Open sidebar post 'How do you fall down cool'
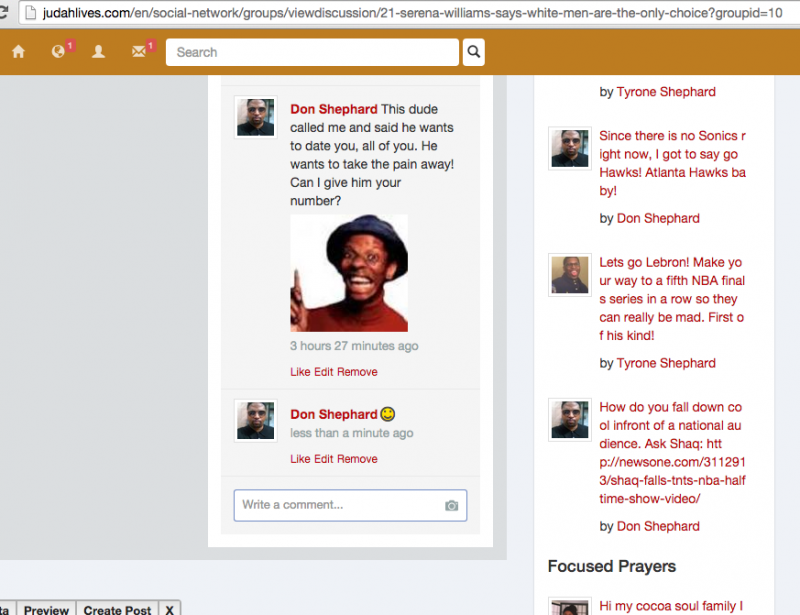The height and width of the screenshot is (615, 800). [x=672, y=453]
